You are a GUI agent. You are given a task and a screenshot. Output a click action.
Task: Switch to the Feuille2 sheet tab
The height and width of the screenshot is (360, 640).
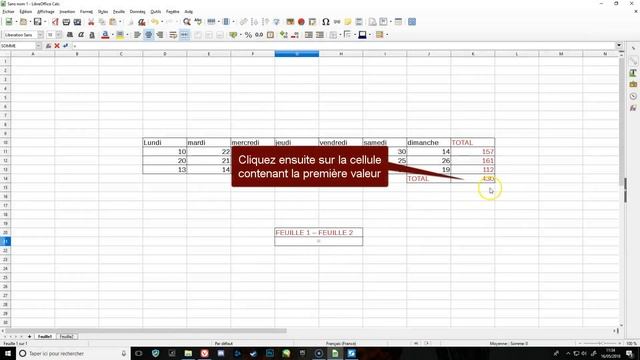[x=66, y=337]
